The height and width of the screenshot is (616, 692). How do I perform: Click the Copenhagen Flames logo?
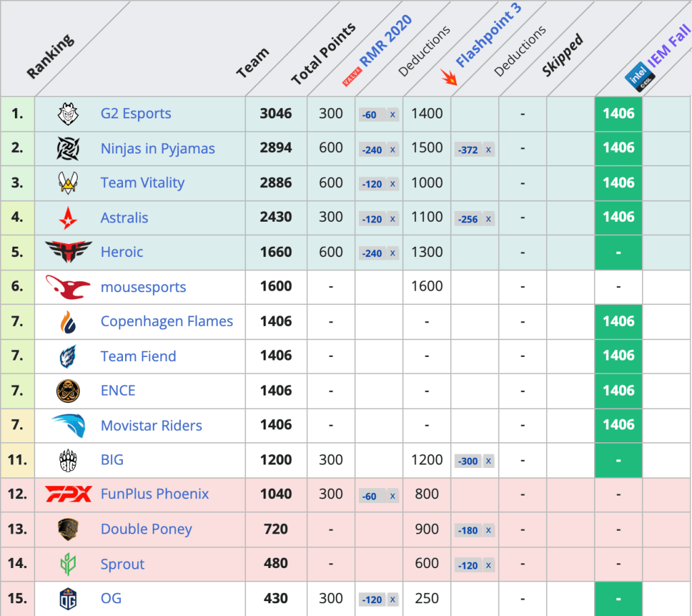coord(68,321)
